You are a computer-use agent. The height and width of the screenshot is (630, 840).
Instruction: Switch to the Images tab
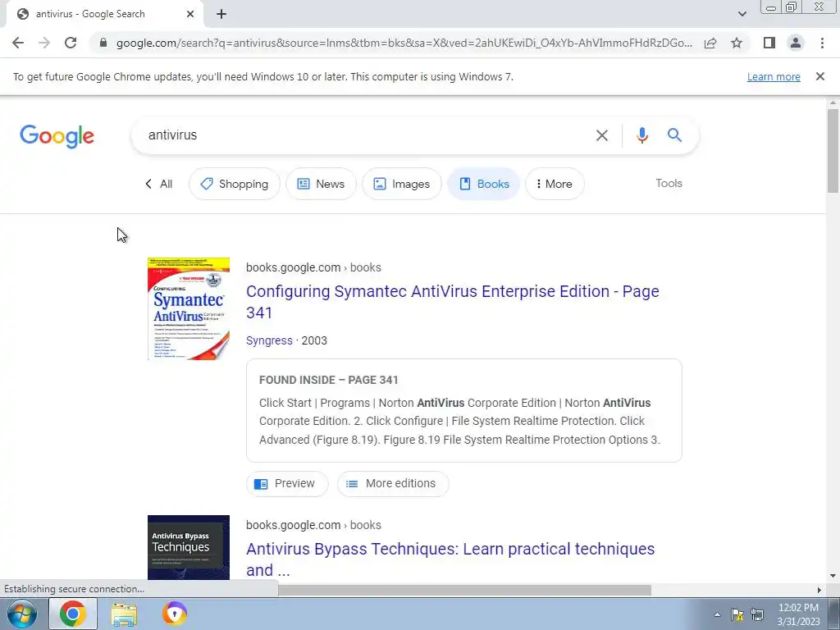[402, 184]
